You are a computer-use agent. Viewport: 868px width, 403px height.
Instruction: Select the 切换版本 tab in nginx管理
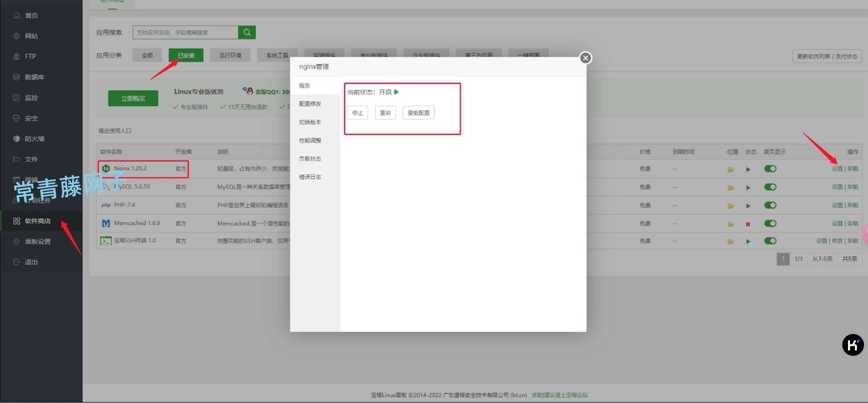click(315, 122)
